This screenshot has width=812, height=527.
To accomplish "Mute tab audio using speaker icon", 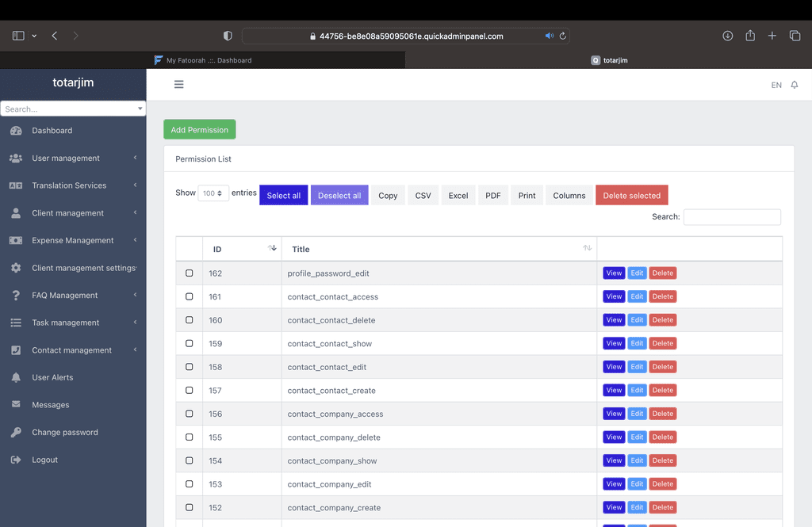I will [549, 36].
